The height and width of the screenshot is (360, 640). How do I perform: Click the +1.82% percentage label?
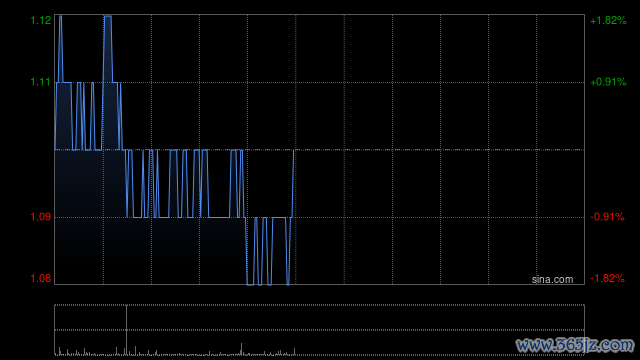pyautogui.click(x=608, y=20)
